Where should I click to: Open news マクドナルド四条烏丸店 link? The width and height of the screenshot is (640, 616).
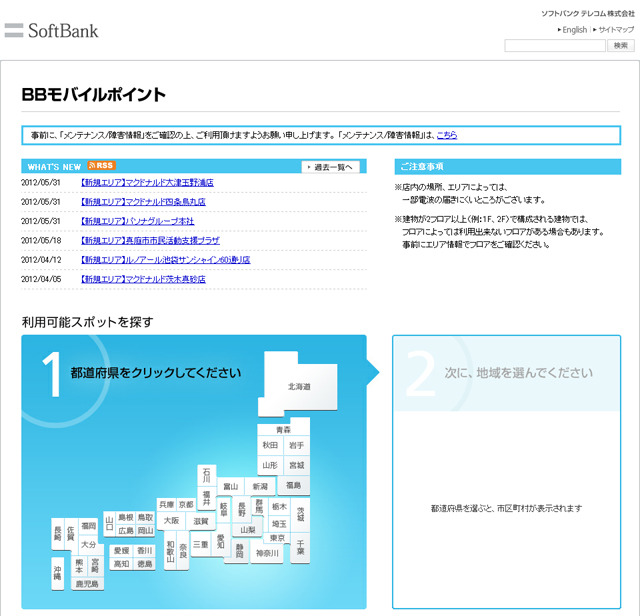click(x=143, y=202)
